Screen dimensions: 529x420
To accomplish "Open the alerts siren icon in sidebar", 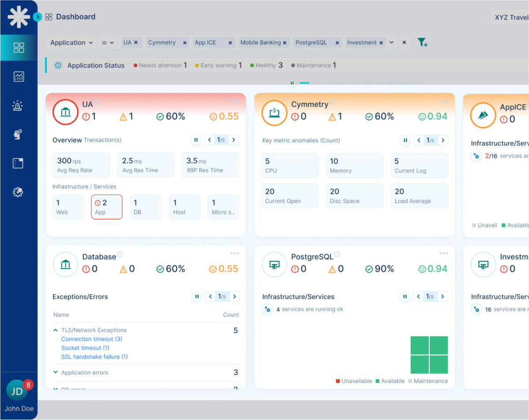I will [x=19, y=106].
